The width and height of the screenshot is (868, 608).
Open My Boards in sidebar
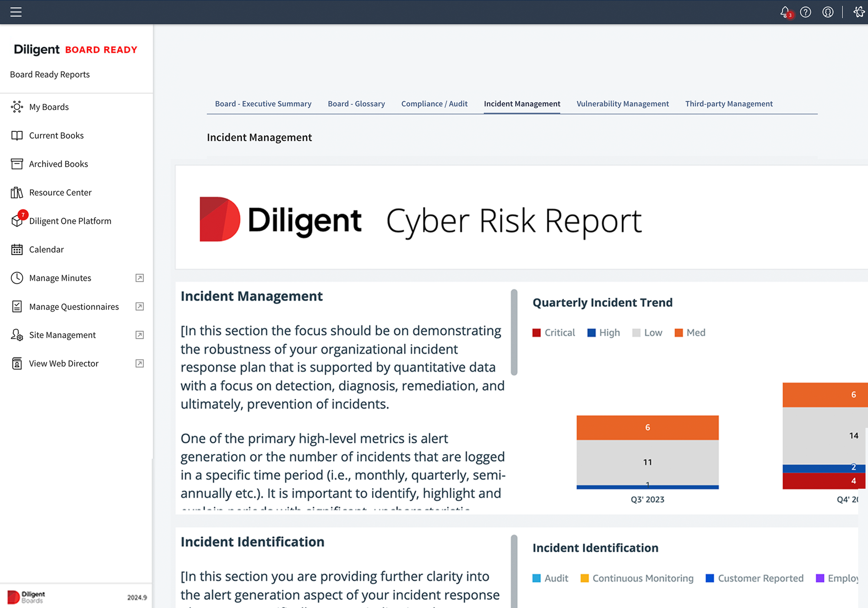click(49, 107)
